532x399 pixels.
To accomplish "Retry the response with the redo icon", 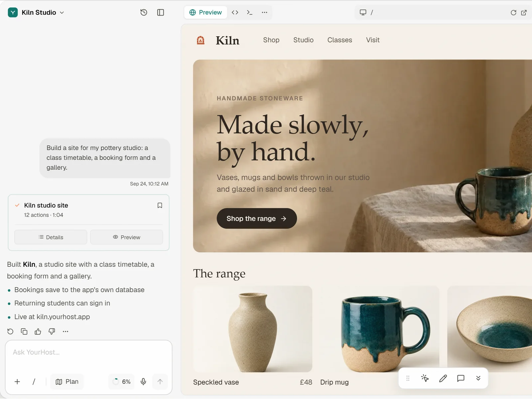I will click(10, 332).
